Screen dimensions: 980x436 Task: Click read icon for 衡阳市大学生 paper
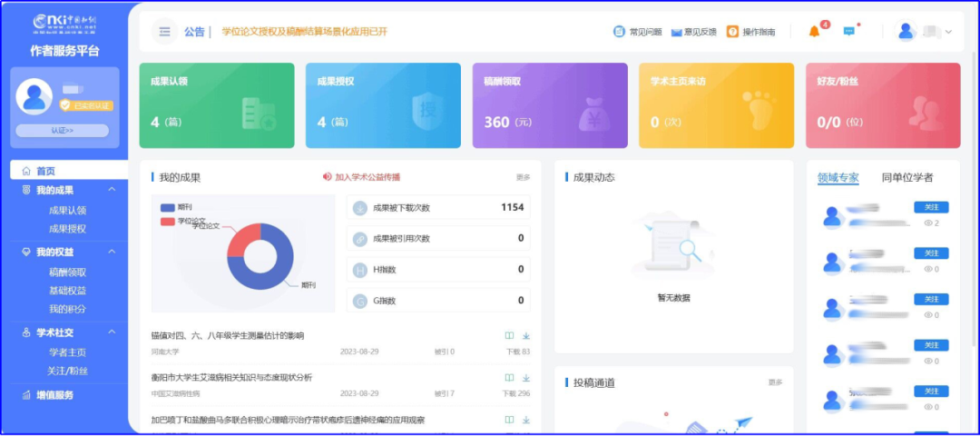pyautogui.click(x=509, y=378)
